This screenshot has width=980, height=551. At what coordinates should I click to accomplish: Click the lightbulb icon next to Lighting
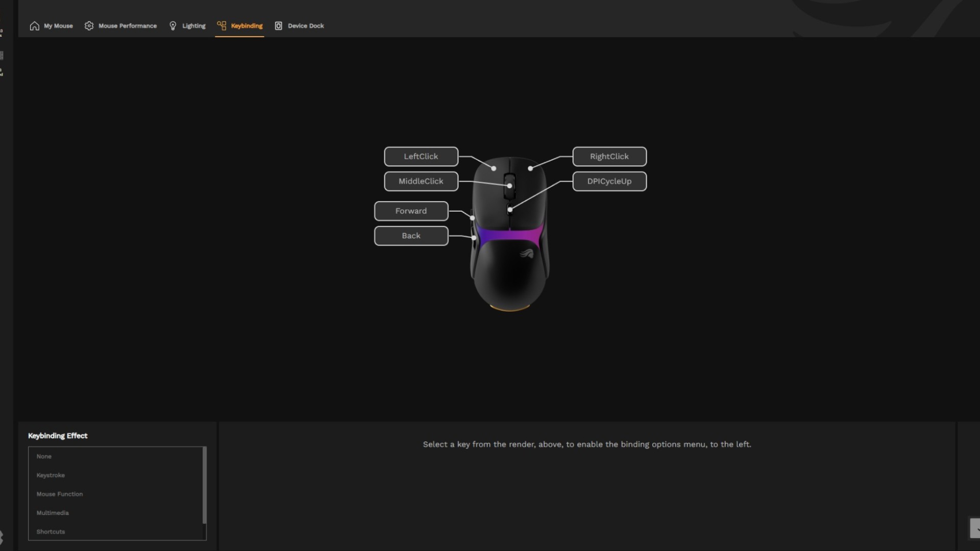173,26
